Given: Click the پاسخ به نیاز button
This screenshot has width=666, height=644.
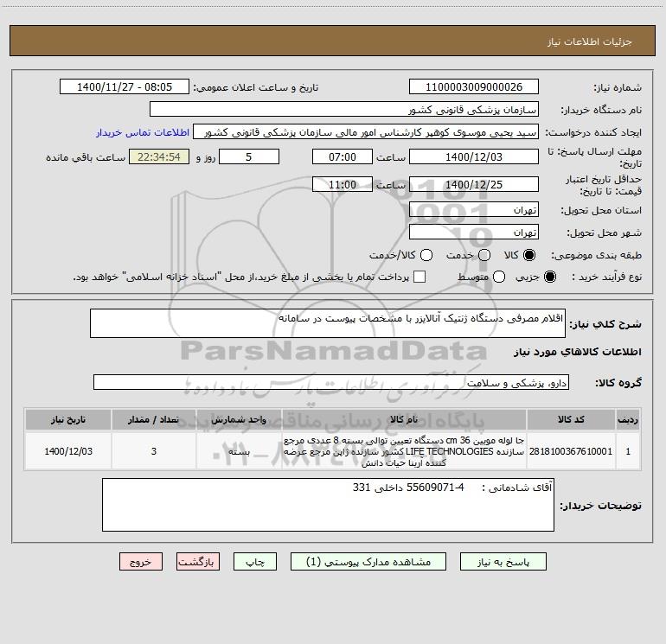Looking at the screenshot, I should pos(503,562).
